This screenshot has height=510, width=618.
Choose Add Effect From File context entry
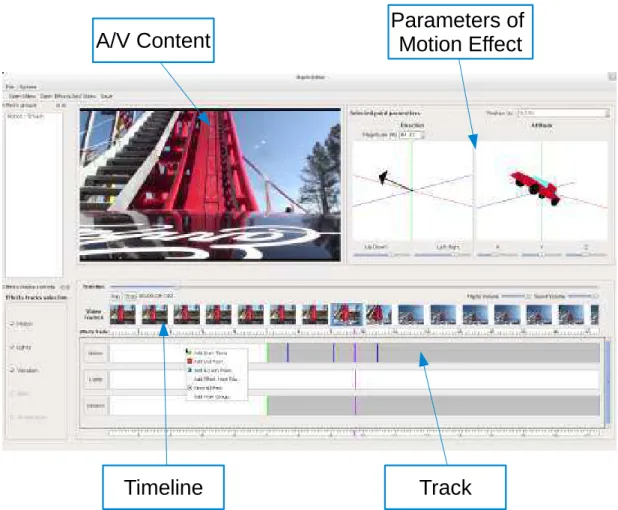click(x=217, y=379)
